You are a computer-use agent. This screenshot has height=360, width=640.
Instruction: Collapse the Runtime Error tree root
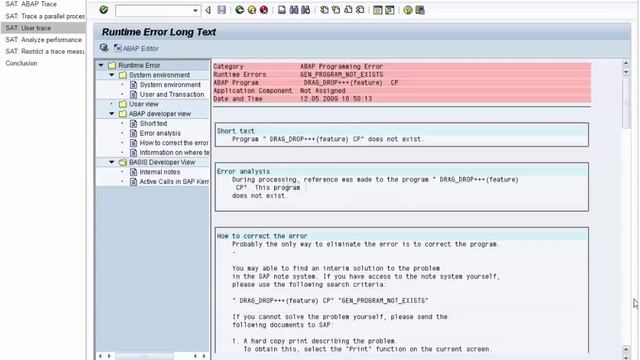click(x=101, y=65)
